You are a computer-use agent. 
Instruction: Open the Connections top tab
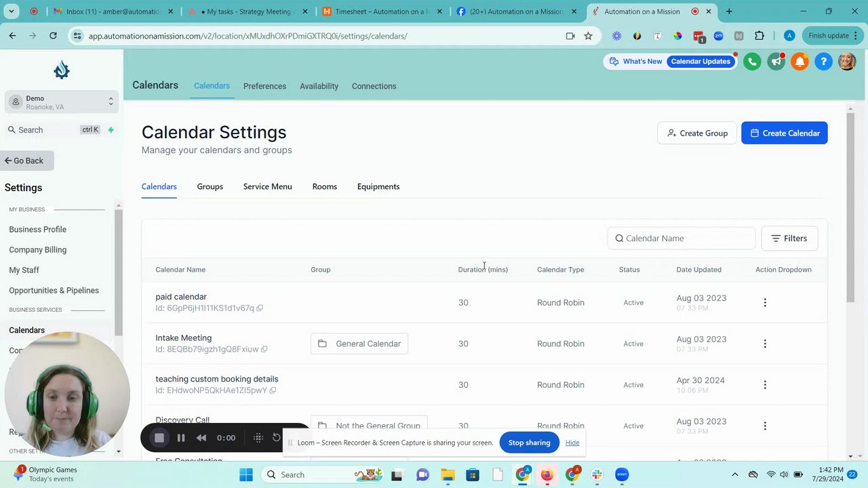(x=374, y=86)
